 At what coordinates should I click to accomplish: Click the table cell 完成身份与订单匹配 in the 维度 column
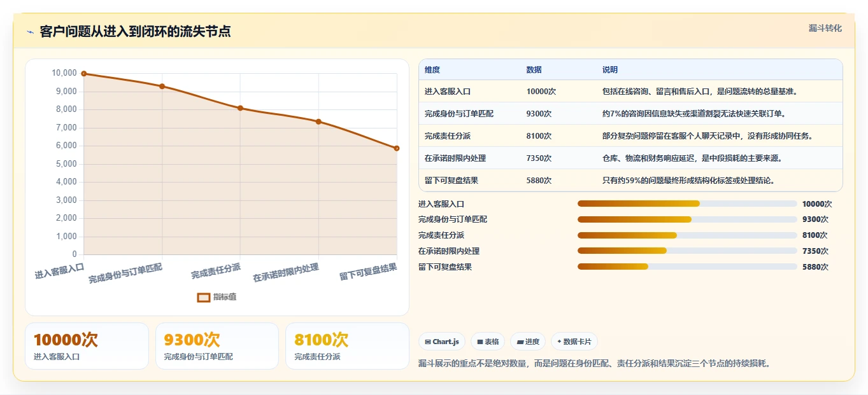point(459,114)
